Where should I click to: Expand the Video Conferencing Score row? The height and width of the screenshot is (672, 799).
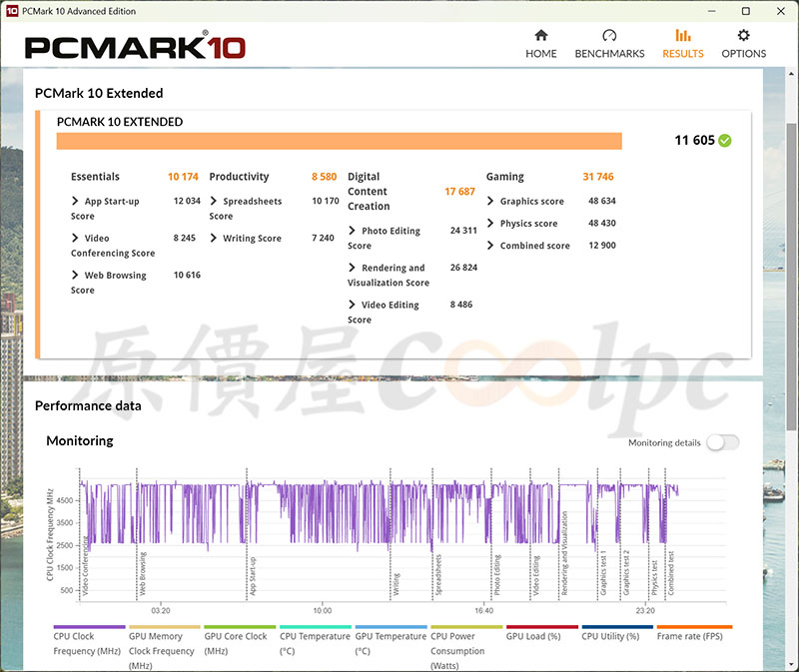[x=75, y=238]
